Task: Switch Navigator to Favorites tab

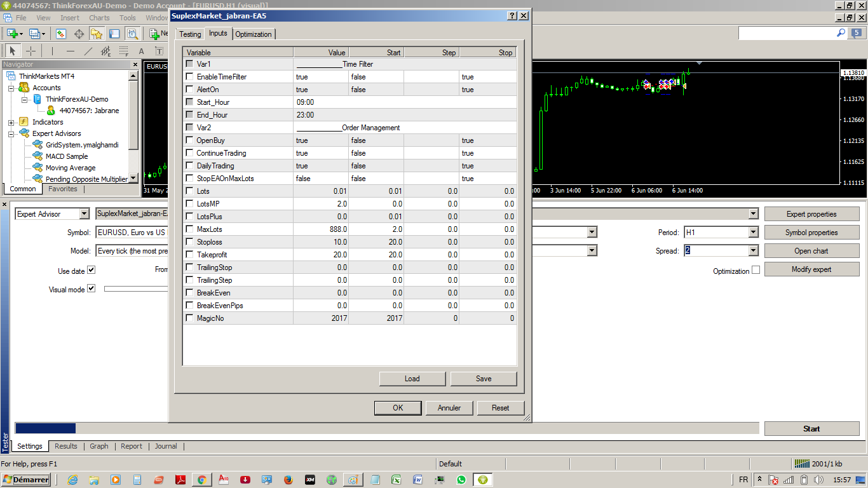Action: [63, 189]
